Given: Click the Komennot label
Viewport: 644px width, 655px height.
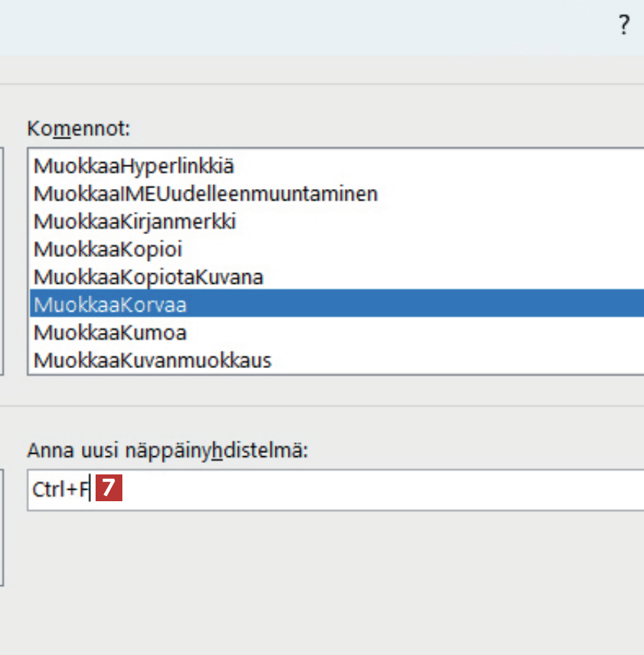Looking at the screenshot, I should (79, 129).
